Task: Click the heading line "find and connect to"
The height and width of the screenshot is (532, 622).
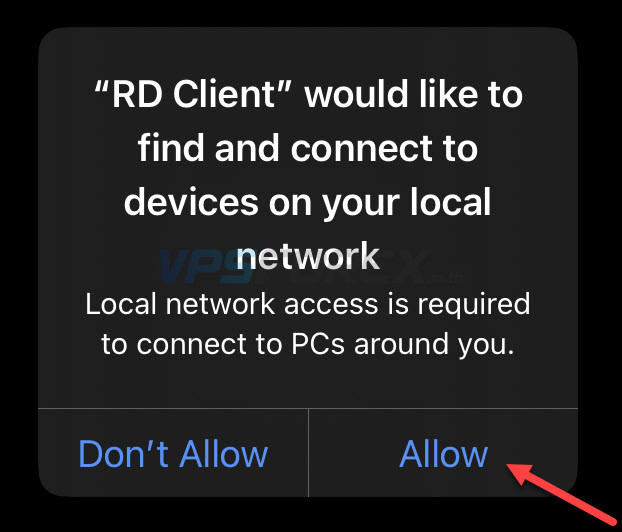Action: pyautogui.click(x=308, y=148)
